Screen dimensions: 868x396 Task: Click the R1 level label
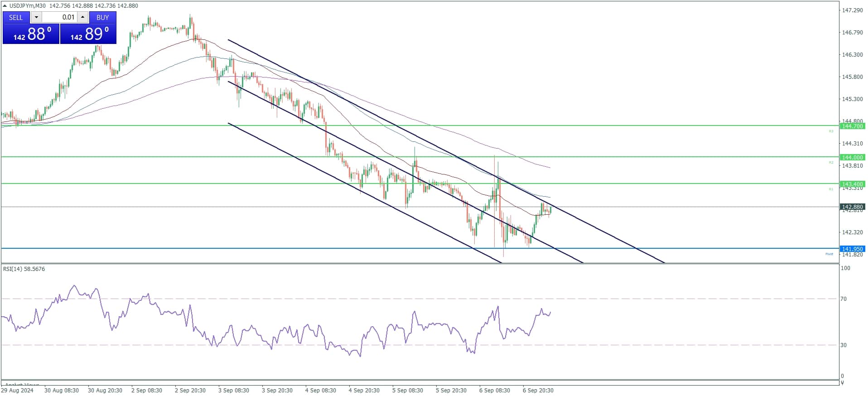tap(831, 189)
